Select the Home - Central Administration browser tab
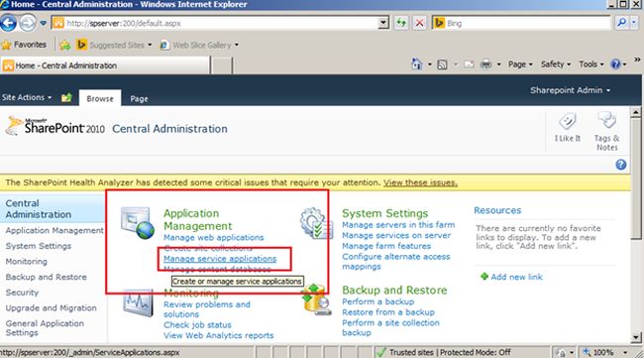Screen dimensions: 644x358 coord(105,65)
